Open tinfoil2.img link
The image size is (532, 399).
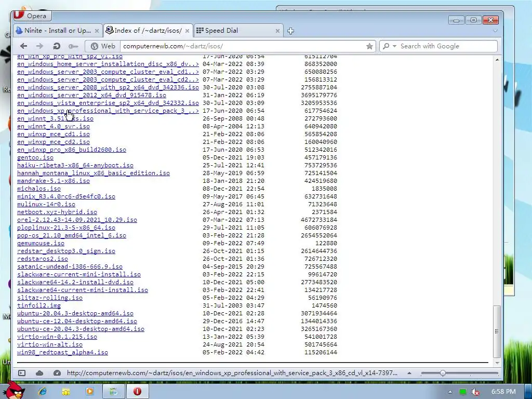[39, 305]
